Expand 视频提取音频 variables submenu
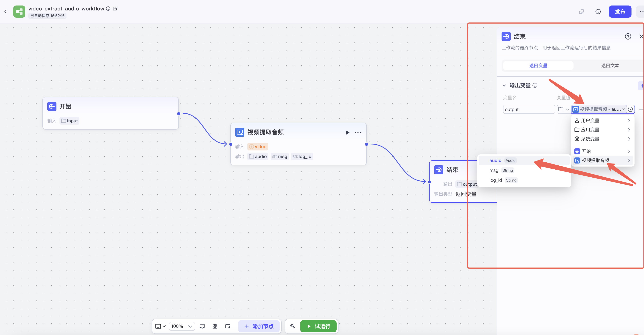Screen dimensions: 644x335 603,160
